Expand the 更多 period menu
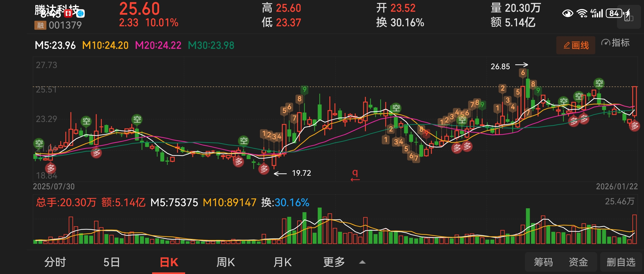644x274 pixels. tap(334, 262)
